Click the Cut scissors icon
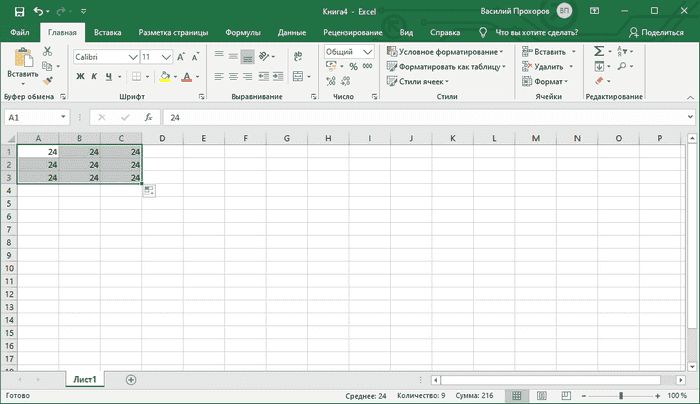 [x=47, y=51]
